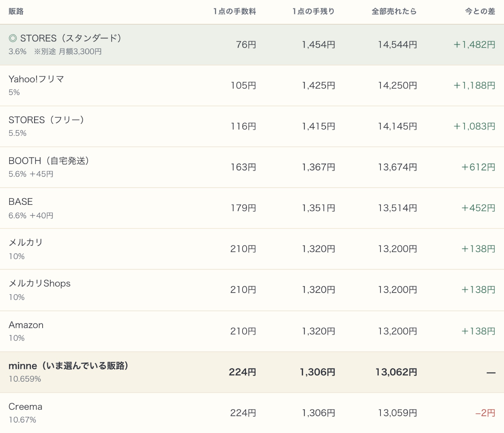This screenshot has height=433, width=504.
Task: Click the 13,674円 total cell
Action: pos(398,167)
